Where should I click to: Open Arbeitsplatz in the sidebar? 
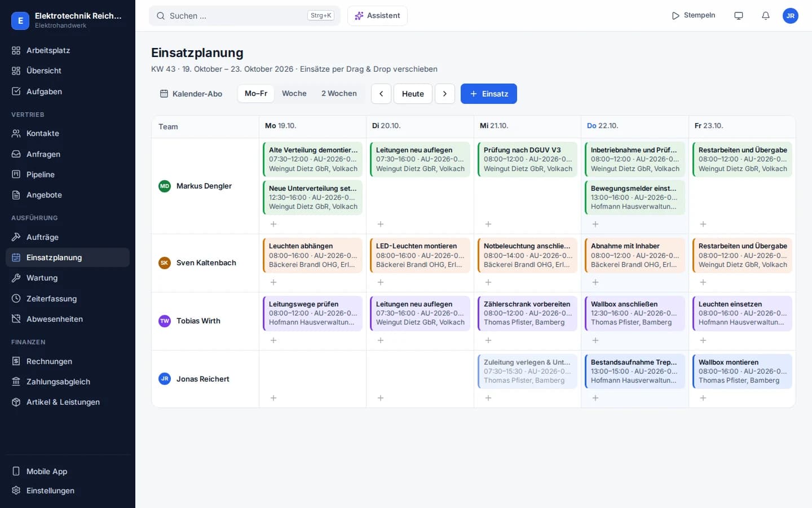(x=68, y=50)
